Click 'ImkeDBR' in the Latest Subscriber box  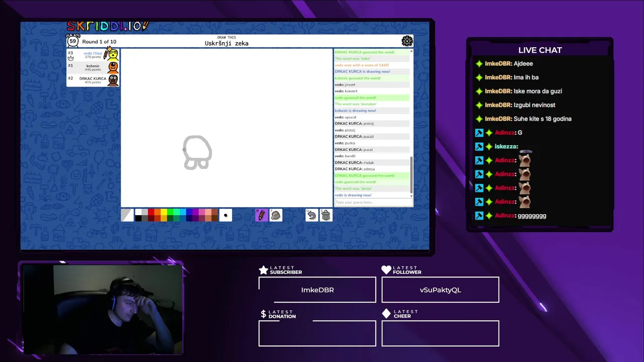pyautogui.click(x=317, y=290)
